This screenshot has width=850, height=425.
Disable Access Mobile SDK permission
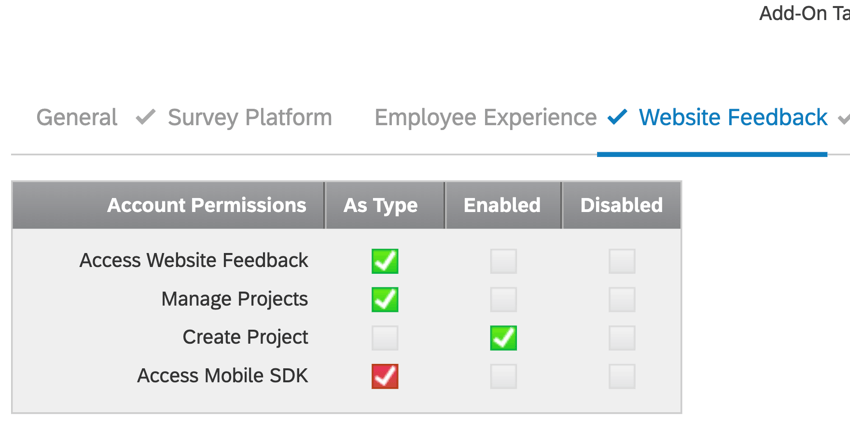point(622,376)
